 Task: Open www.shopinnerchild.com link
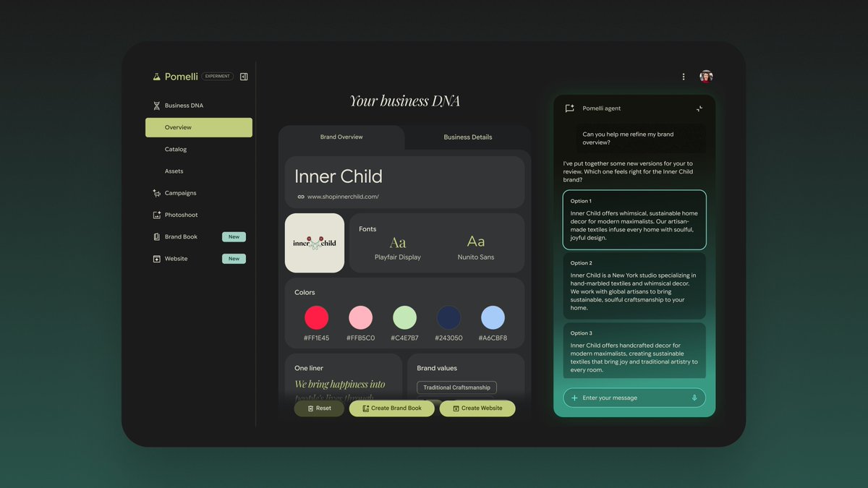tap(343, 197)
